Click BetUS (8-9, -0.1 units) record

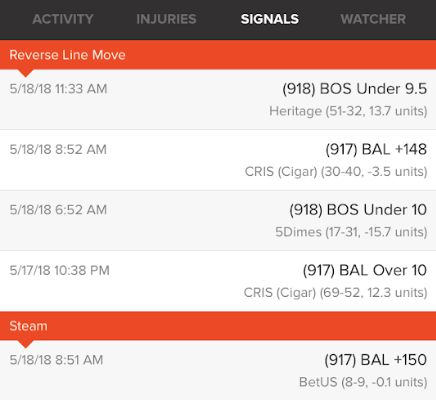click(x=363, y=382)
